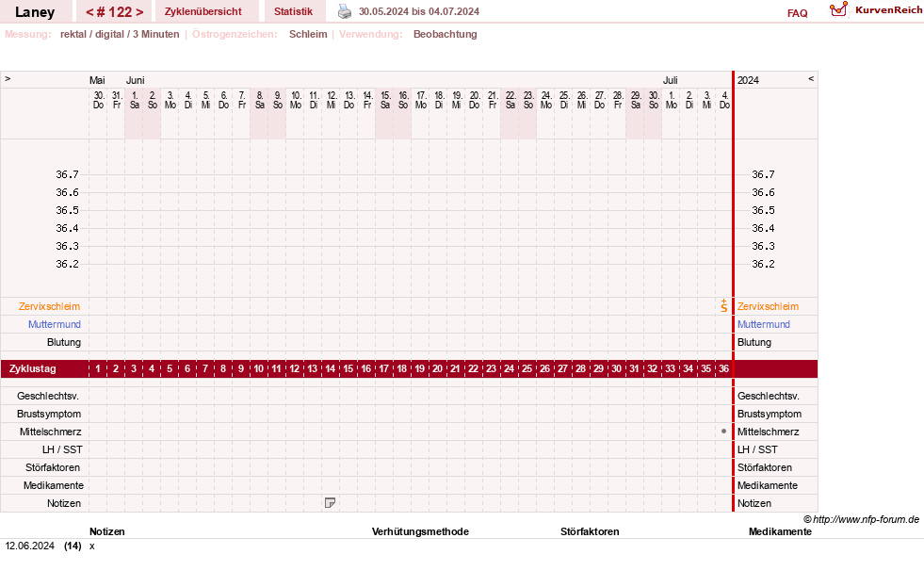The image size is (924, 587).
Task: Click the left Muttermund label
Action: click(55, 324)
